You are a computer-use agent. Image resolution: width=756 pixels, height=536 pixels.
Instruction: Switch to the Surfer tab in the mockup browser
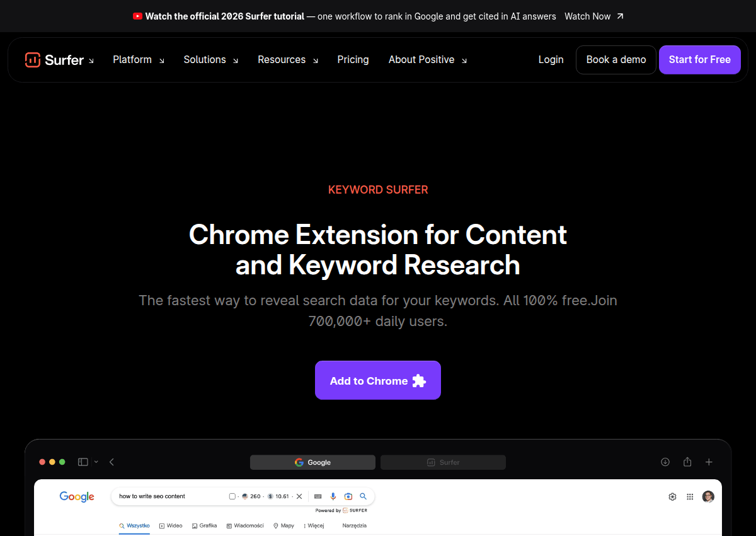443,462
